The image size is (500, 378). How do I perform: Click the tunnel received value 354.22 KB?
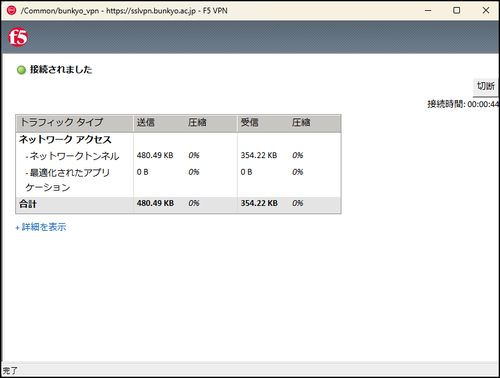coord(259,155)
